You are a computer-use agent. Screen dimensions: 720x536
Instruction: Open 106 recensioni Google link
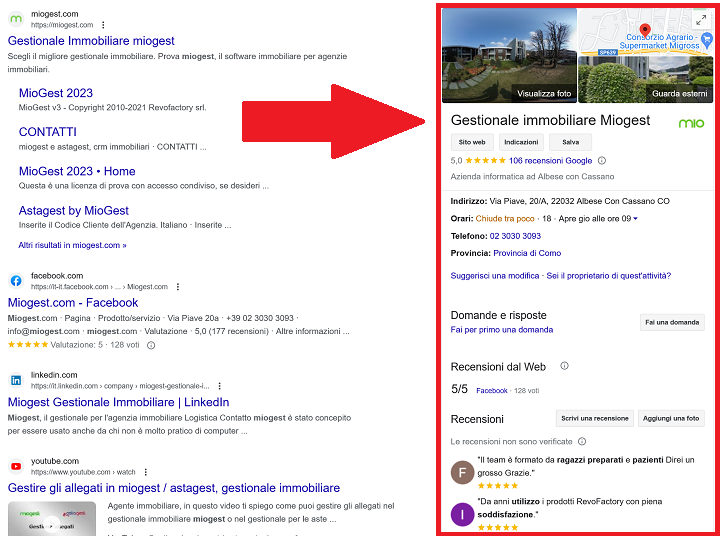(550, 161)
